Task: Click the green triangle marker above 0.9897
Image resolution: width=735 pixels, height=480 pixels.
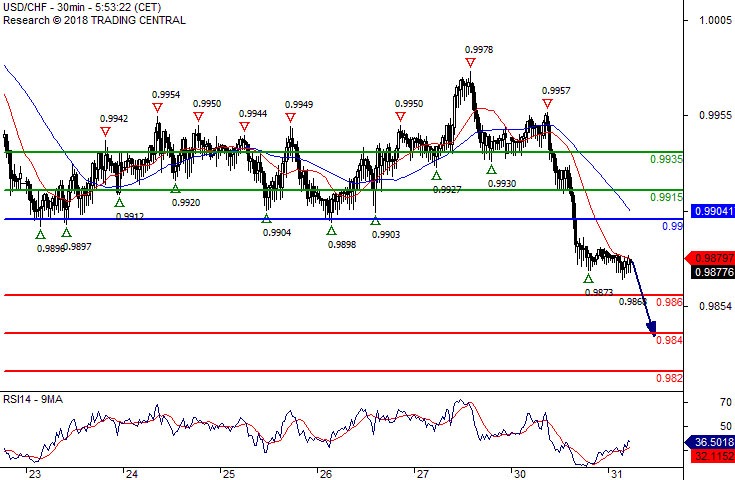Action: click(67, 232)
